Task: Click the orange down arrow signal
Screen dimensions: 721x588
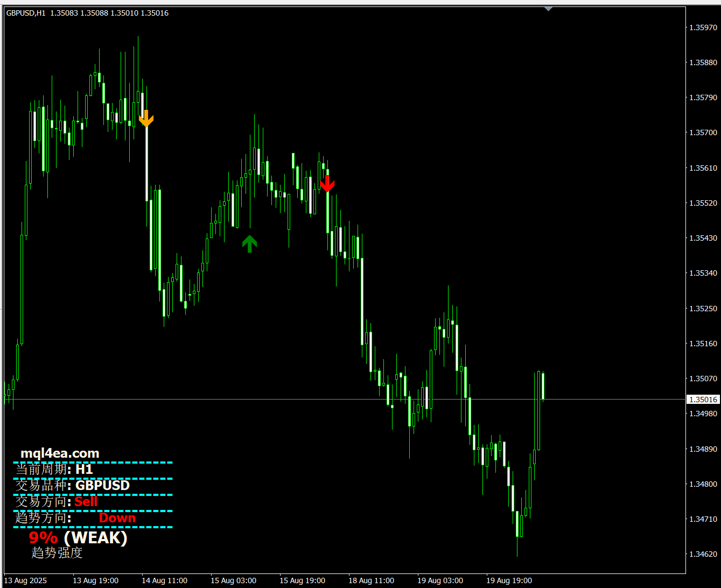Action: tap(146, 119)
